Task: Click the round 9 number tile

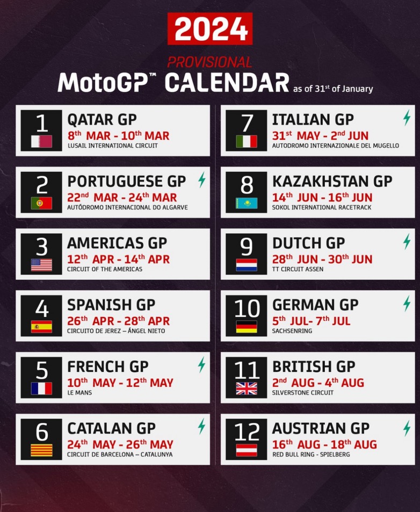Action: [x=247, y=247]
